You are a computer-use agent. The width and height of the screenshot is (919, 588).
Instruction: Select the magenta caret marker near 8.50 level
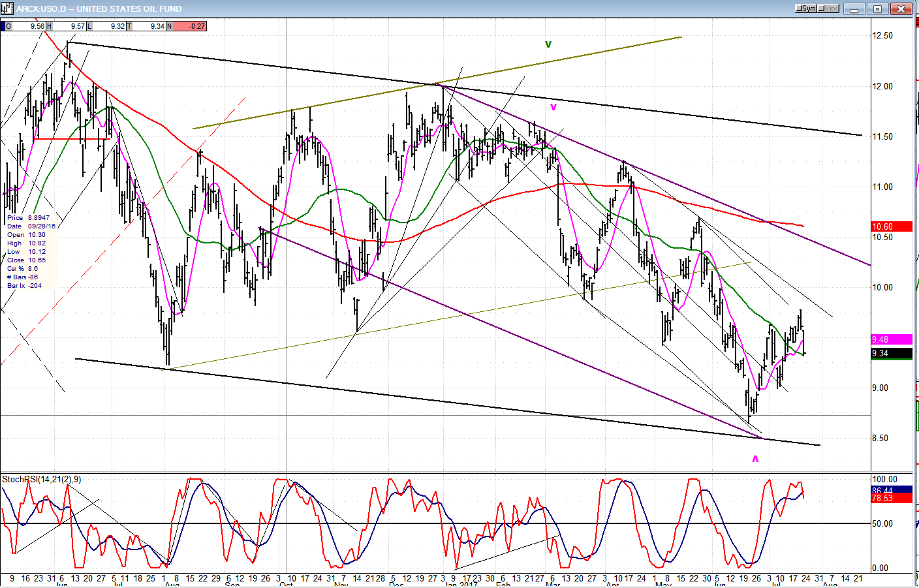pyautogui.click(x=755, y=459)
